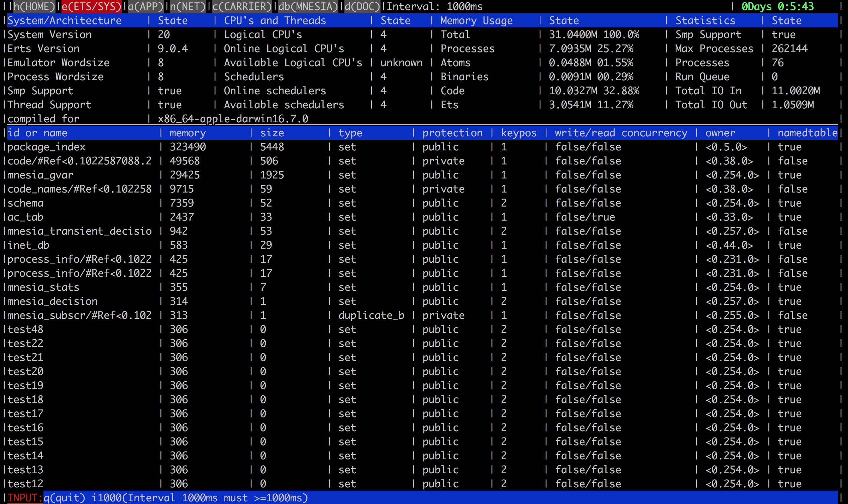
Task: Switch to the h(HOME) tab
Action: point(34,6)
